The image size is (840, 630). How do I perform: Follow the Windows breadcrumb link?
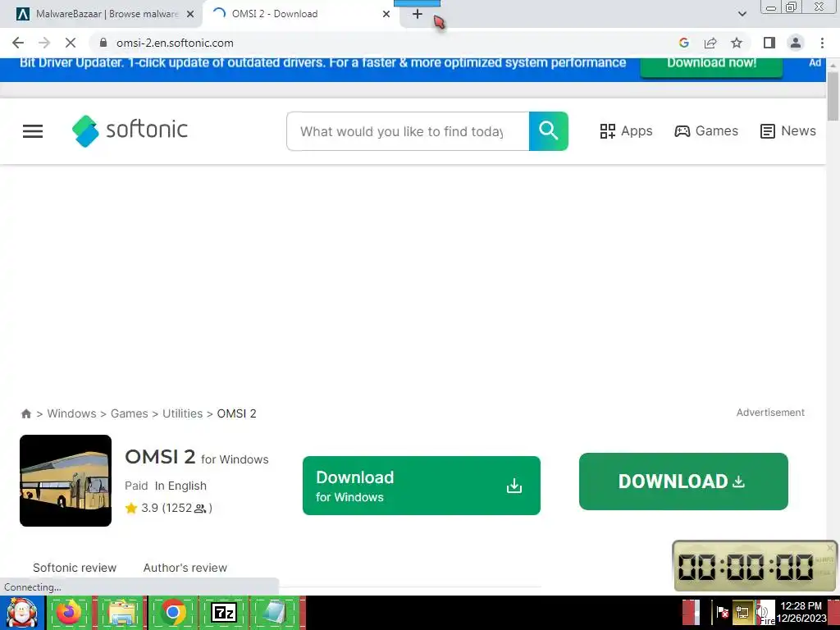coord(72,413)
